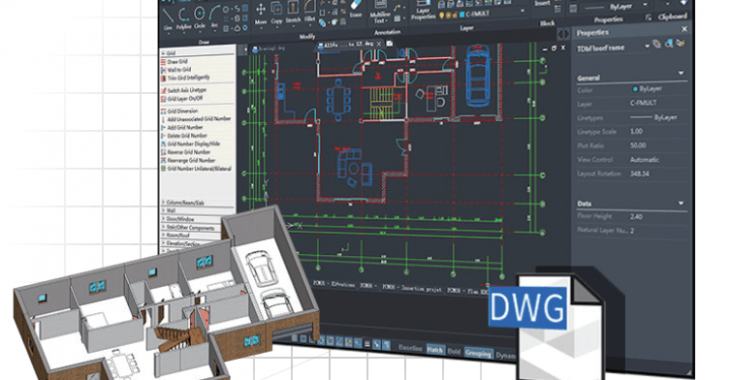Toggle Baseline in the status bar
Image resolution: width=732 pixels, height=380 pixels.
410,348
